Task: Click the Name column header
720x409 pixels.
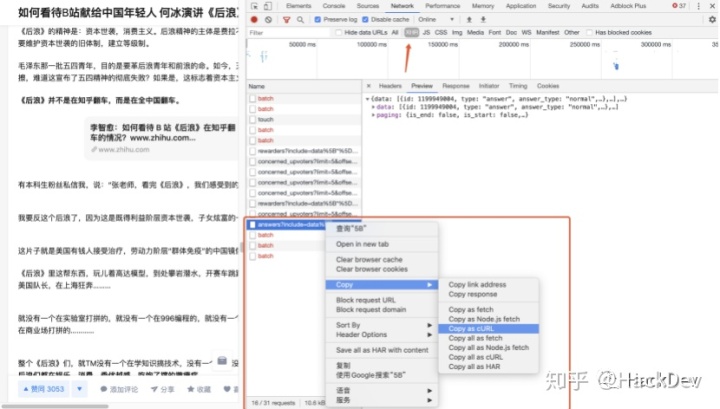Action: (x=304, y=86)
